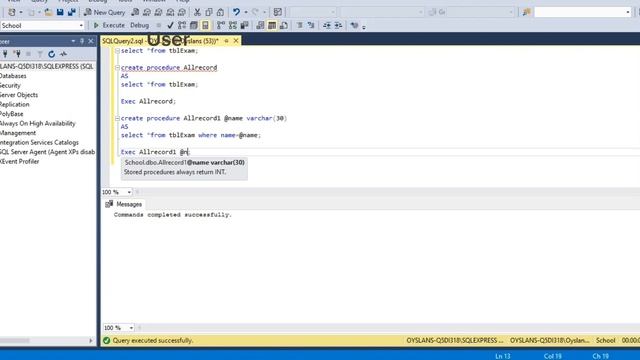The width and height of the screenshot is (640, 360).
Task: Paste from clipboard using Paste icon
Action: pos(220,12)
